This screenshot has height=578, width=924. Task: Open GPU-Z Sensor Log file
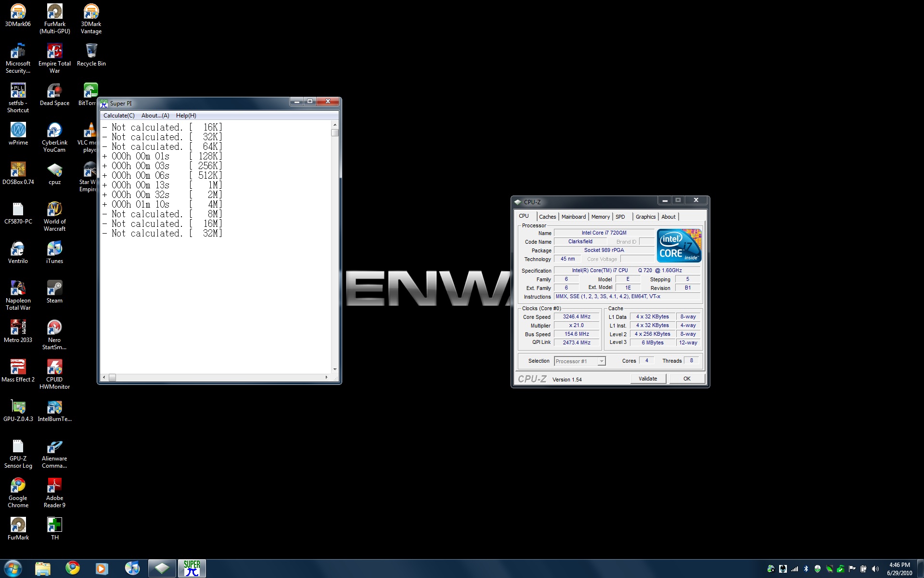click(x=18, y=453)
